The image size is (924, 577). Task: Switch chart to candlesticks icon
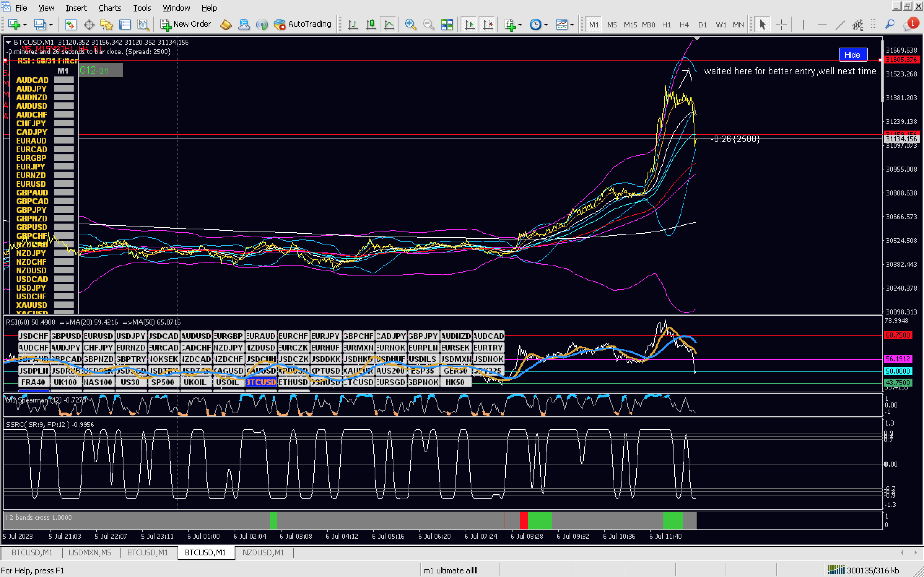tap(370, 25)
